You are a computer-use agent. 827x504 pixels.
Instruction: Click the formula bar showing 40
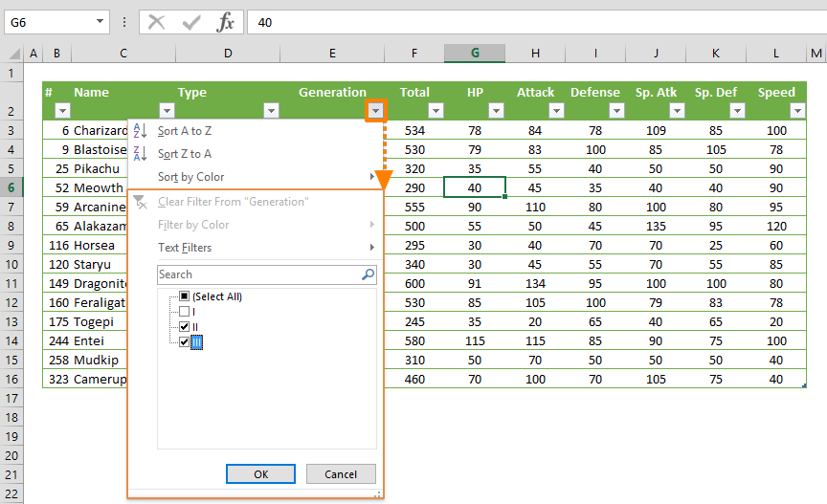pyautogui.click(x=537, y=22)
